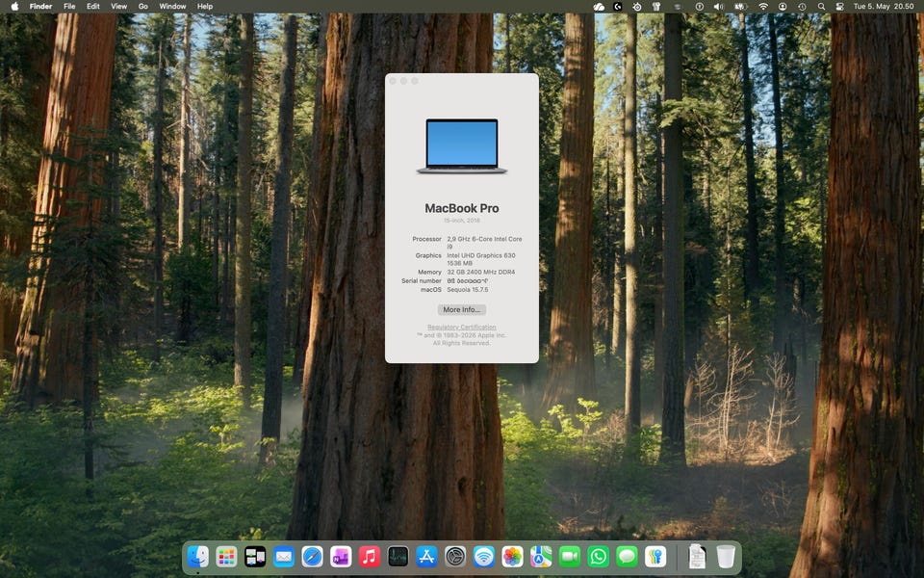This screenshot has height=578, width=924.
Task: Launch FaceTime from the Dock
Action: [569, 556]
